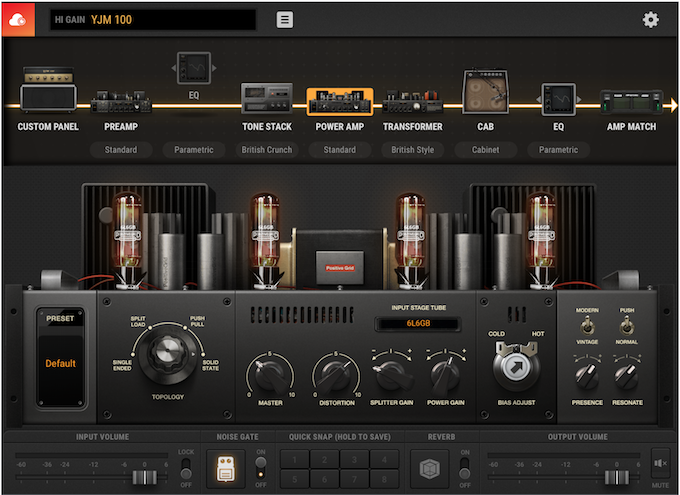Click the left arrow on post-Cab EQ
This screenshot has height=495, width=680.
point(539,100)
